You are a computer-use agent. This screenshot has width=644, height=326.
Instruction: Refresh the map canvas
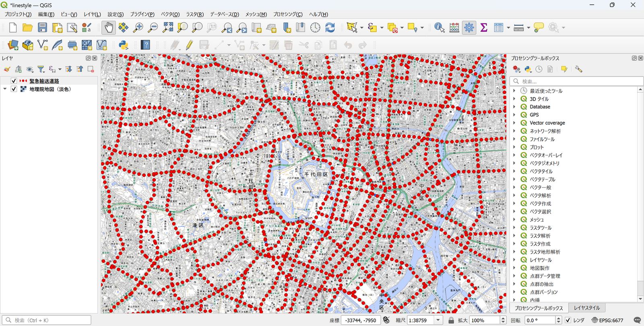(x=330, y=27)
